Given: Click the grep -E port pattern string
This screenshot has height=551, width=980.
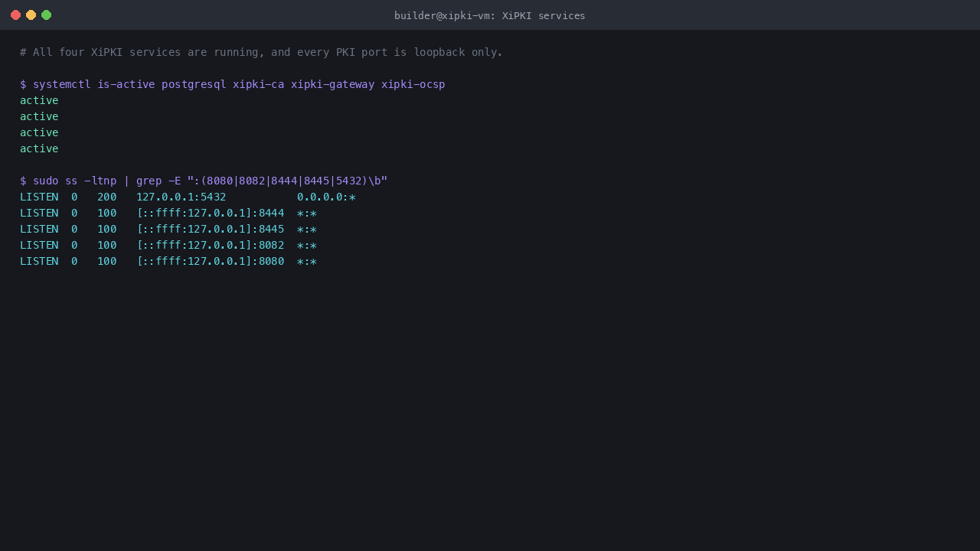Looking at the screenshot, I should coord(287,181).
